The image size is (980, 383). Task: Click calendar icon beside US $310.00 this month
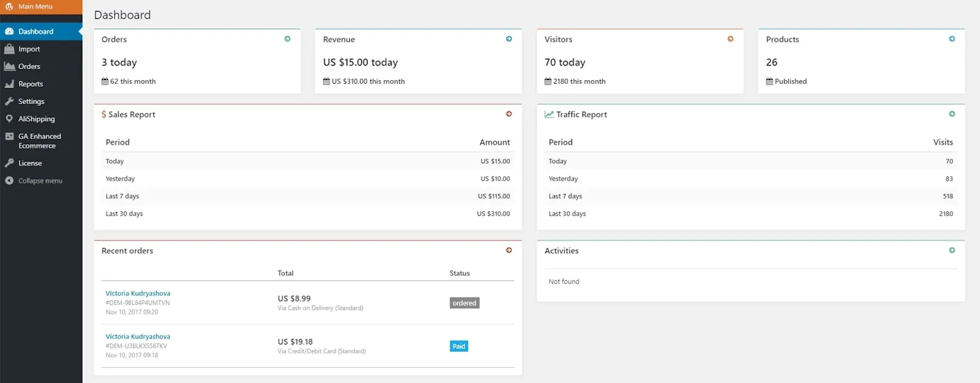(326, 81)
